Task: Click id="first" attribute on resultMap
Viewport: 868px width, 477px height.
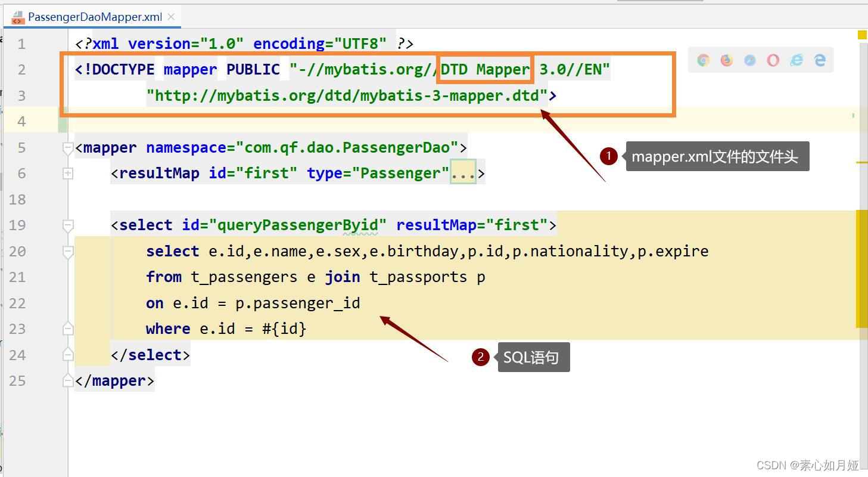Action: [x=253, y=173]
